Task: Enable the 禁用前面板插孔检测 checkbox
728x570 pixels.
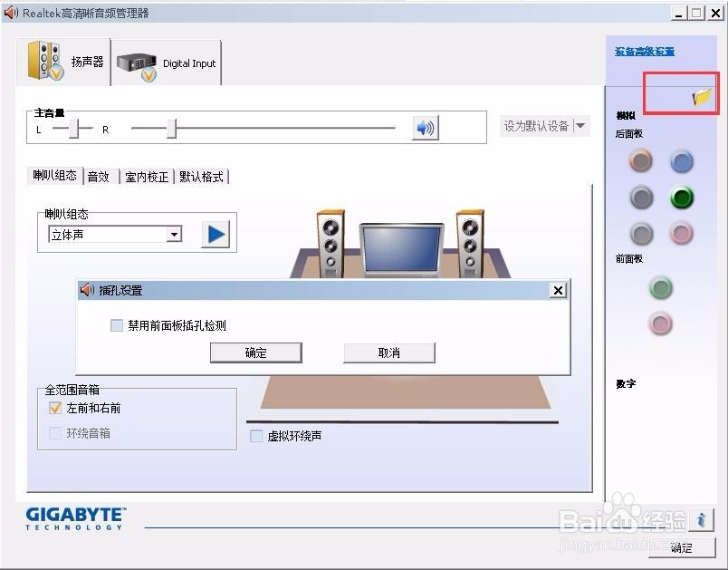Action: pyautogui.click(x=117, y=325)
